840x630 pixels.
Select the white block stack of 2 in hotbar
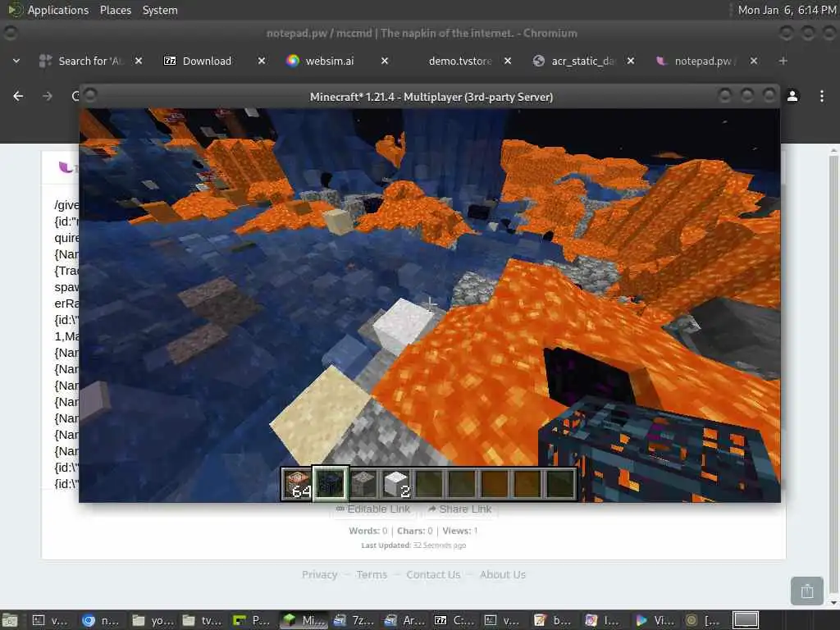pos(396,483)
